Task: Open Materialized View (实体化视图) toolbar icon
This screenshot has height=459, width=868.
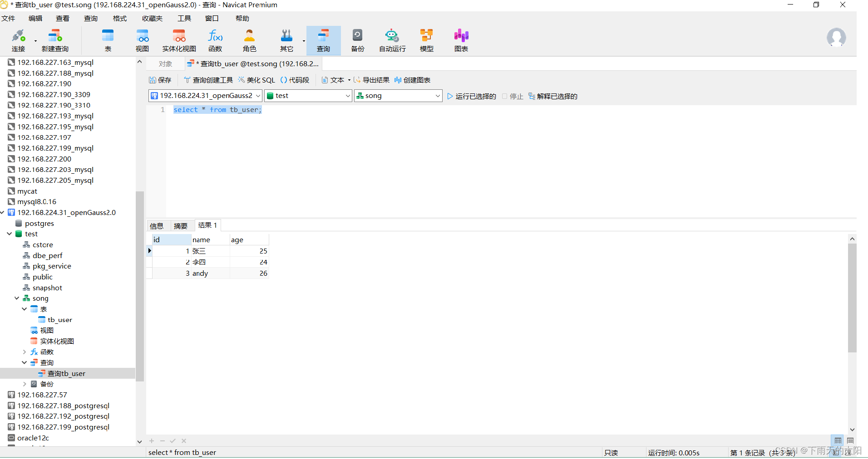Action: tap(179, 40)
